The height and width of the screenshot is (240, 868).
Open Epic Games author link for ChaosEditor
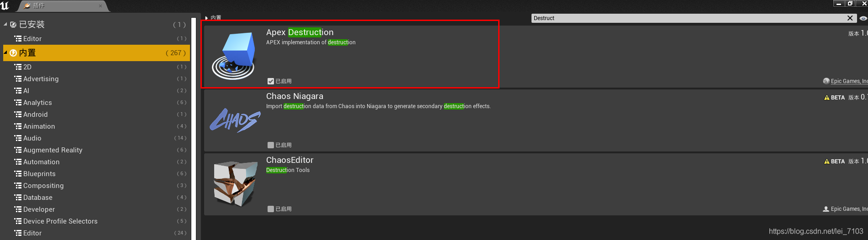[849, 209]
